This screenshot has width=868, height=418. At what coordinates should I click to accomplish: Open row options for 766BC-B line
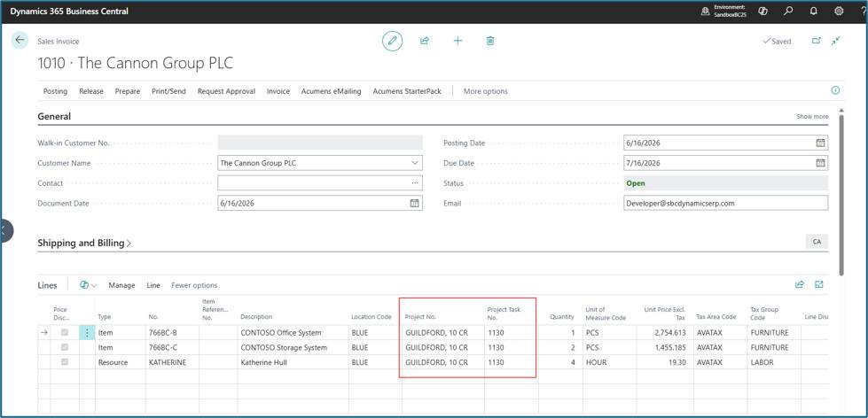click(87, 333)
